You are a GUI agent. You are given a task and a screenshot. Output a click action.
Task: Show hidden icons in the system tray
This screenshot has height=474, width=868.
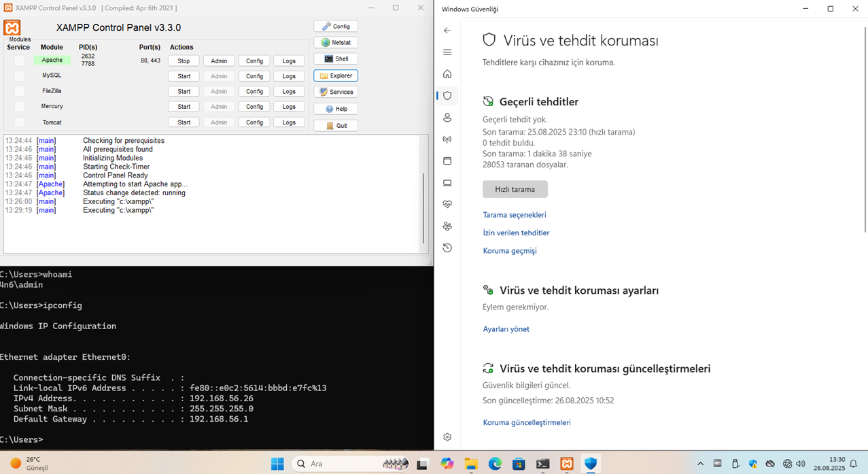pyautogui.click(x=700, y=464)
